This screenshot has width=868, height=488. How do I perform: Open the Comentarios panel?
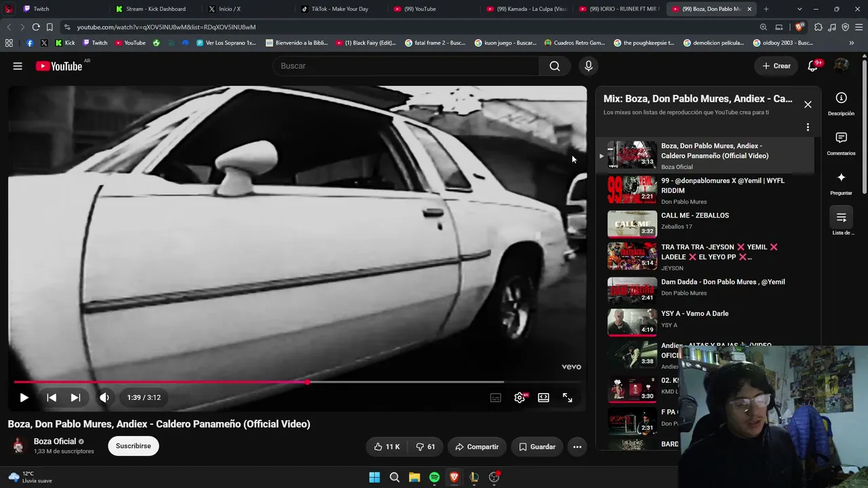(841, 144)
